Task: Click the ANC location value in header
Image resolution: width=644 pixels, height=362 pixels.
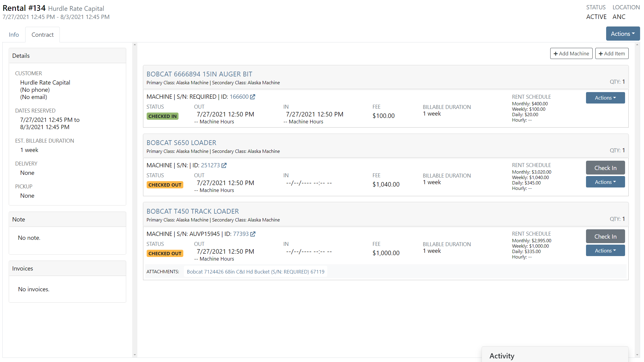Action: (x=619, y=17)
